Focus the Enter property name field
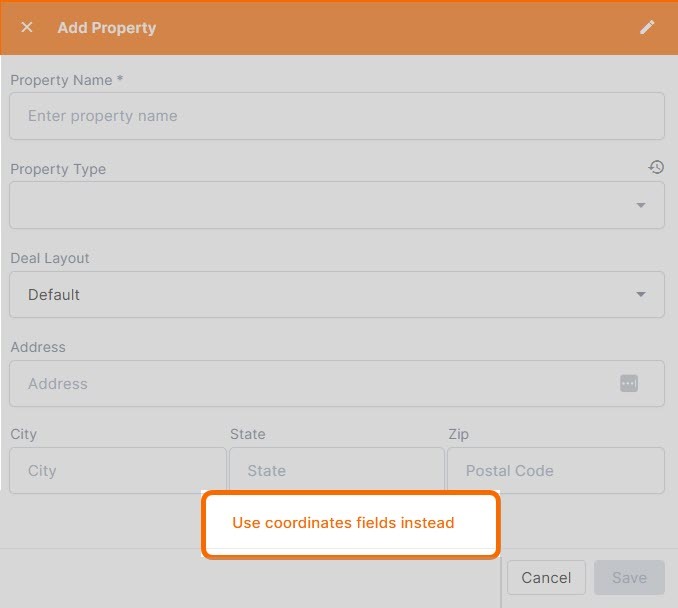 click(x=336, y=116)
